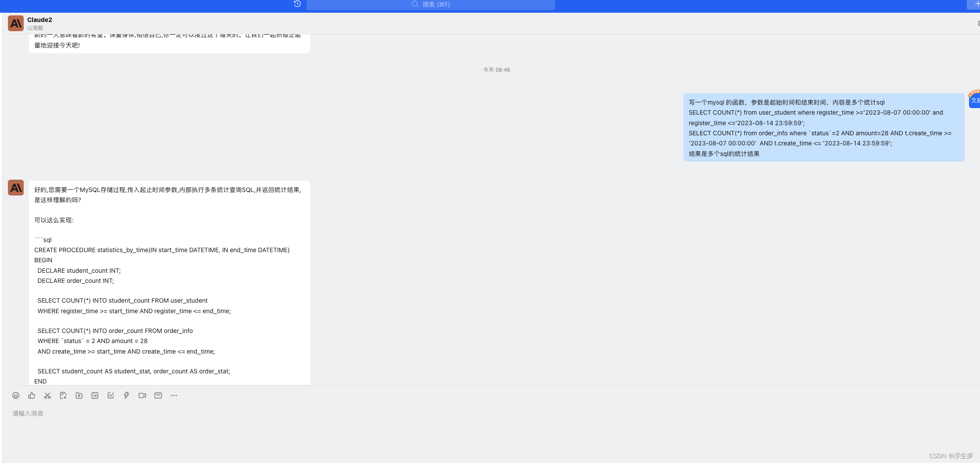Start a video call
This screenshot has width=980, height=463.
142,395
